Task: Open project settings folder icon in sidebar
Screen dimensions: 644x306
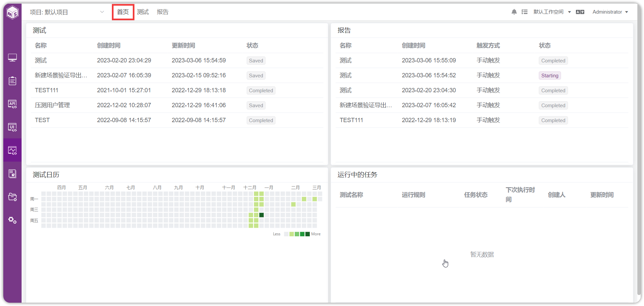Action: [x=13, y=197]
